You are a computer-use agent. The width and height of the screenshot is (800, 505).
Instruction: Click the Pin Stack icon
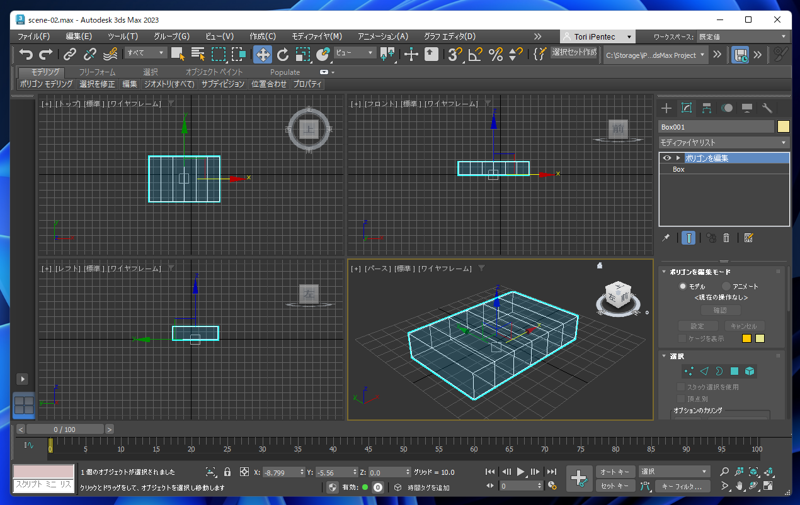click(666, 238)
